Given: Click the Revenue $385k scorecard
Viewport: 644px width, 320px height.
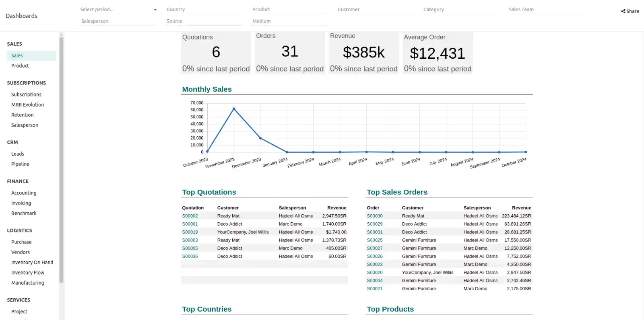Looking at the screenshot, I should pyautogui.click(x=363, y=53).
